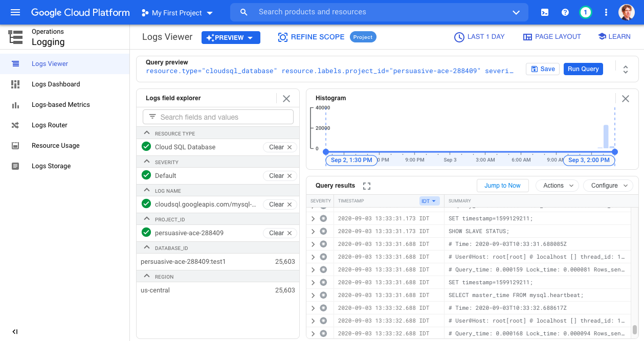644x341 pixels.
Task: Toggle the cloudsql.googleapis.com/mysql log checkmark
Action: 146,204
